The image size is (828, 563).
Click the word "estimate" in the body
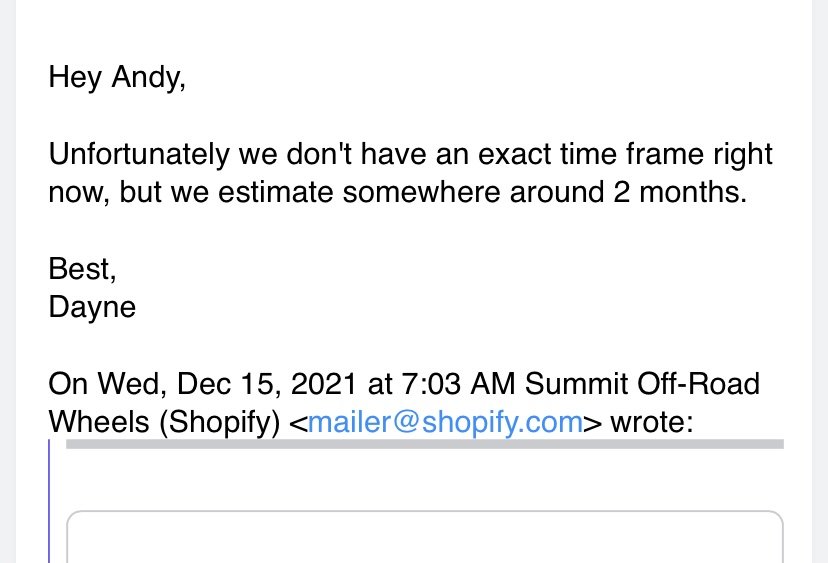click(x=275, y=192)
